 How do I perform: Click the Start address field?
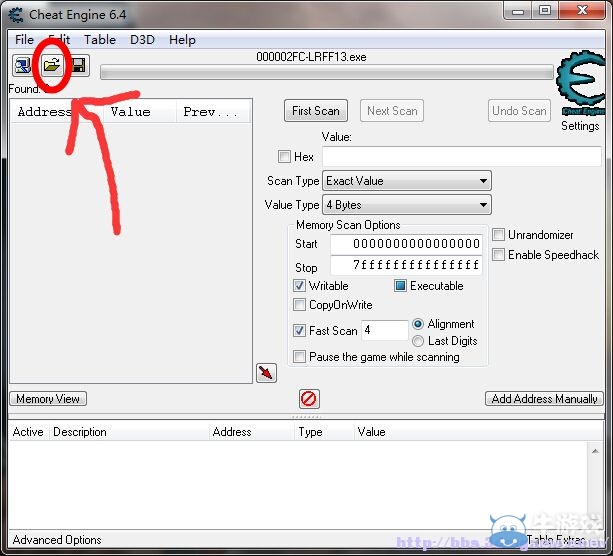(x=406, y=244)
